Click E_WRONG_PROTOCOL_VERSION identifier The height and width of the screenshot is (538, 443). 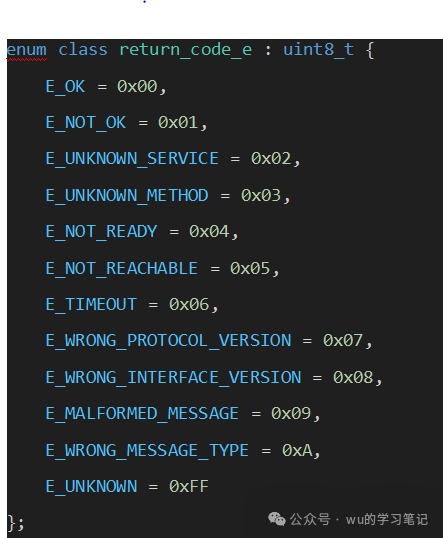(x=168, y=341)
